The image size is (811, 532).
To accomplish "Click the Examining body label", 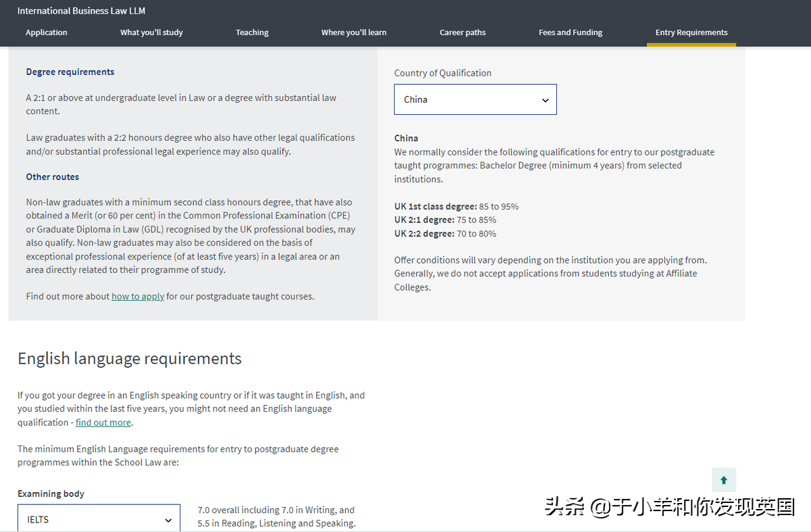I will coord(51,493).
